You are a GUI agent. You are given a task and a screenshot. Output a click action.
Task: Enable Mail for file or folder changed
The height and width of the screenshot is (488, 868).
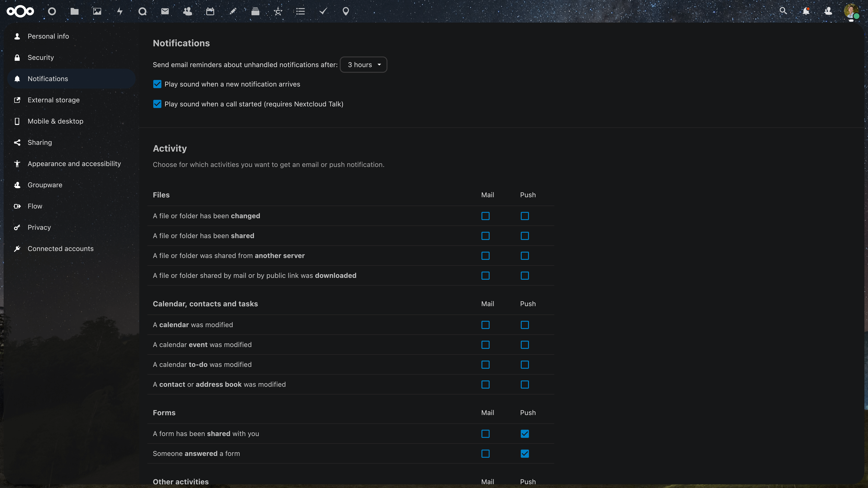tap(485, 216)
